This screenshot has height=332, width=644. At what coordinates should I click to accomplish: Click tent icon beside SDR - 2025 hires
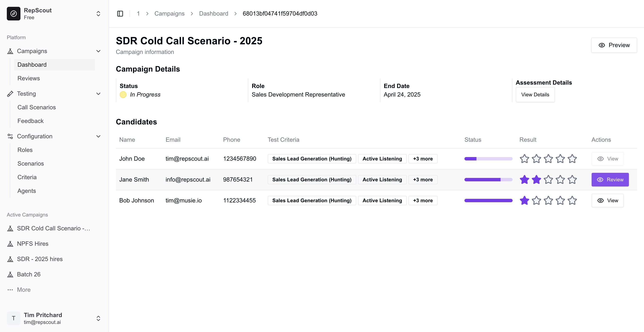click(10, 259)
